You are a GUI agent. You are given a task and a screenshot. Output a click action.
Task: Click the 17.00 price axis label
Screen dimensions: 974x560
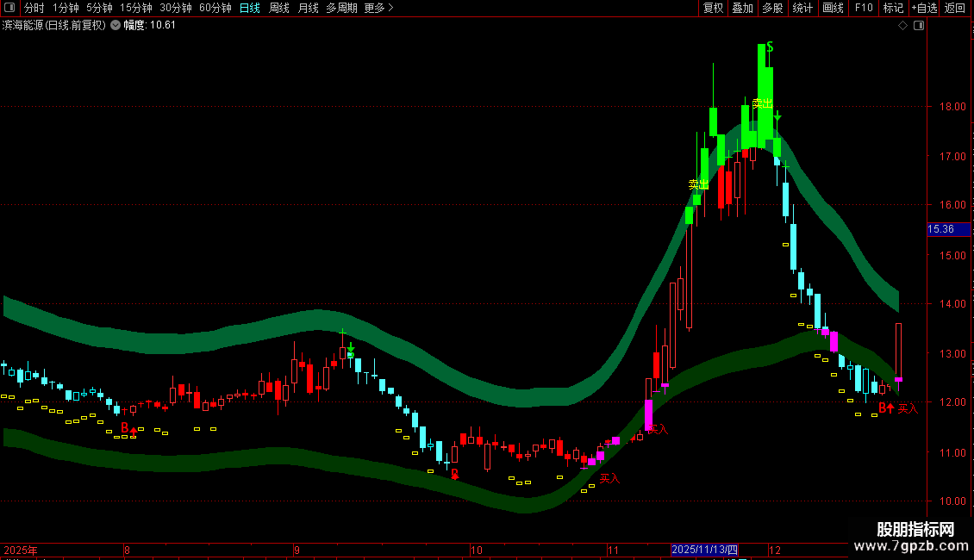[x=952, y=157]
